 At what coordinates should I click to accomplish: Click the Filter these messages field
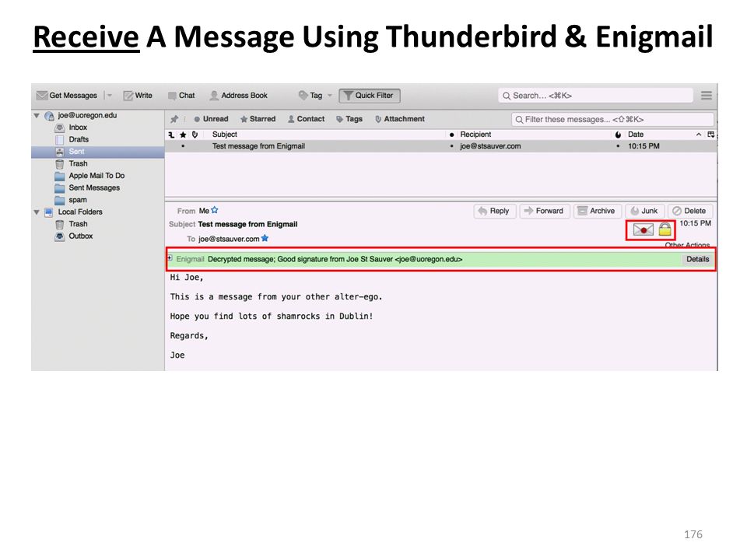(x=612, y=120)
